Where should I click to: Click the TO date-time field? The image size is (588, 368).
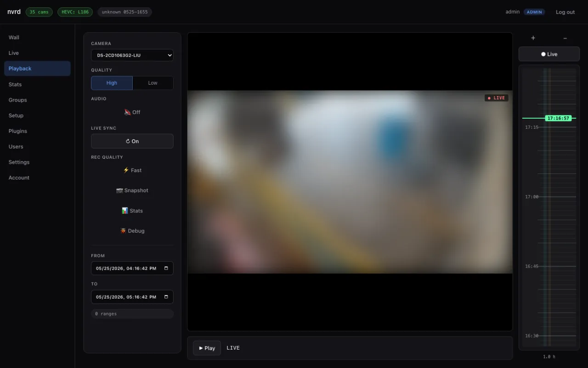tap(132, 297)
